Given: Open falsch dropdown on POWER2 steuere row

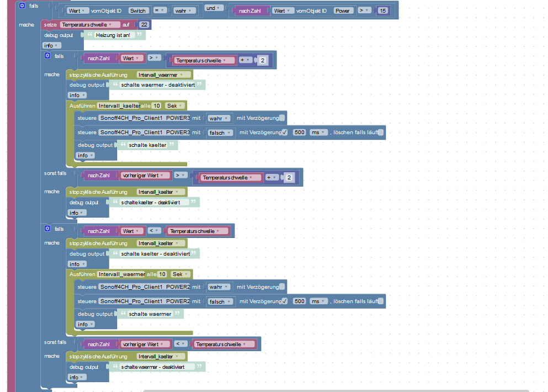Looking at the screenshot, I should coord(220,301).
